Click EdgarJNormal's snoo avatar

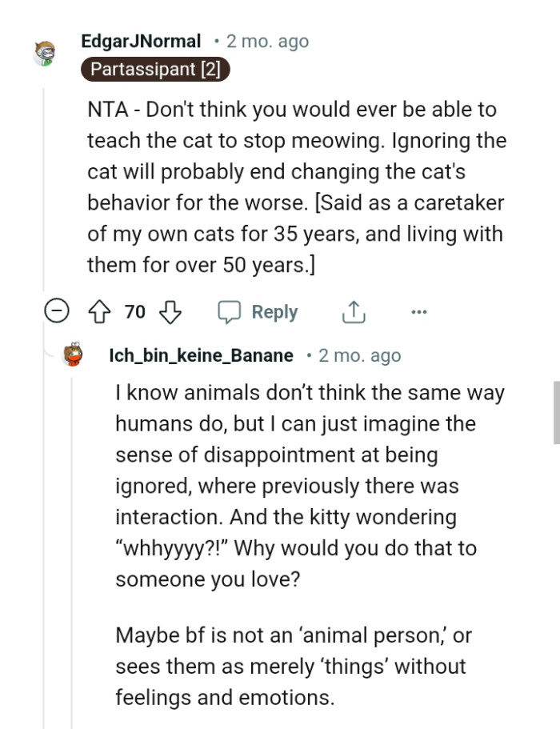tap(46, 52)
